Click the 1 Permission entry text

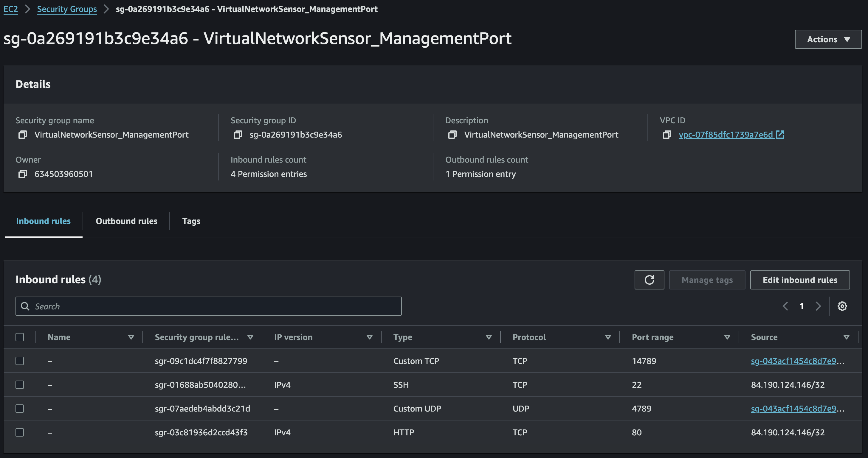(480, 174)
